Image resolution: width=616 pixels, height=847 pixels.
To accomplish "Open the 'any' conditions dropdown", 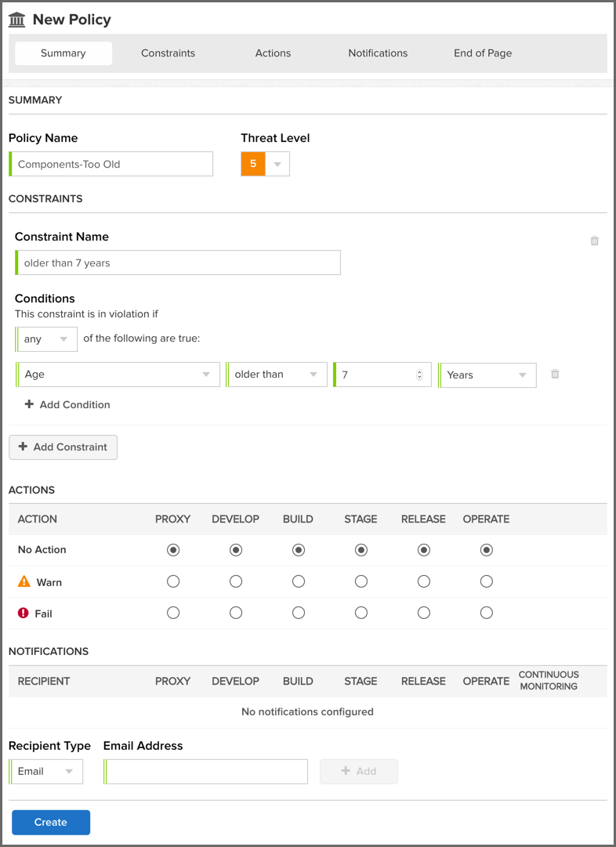I will tap(45, 339).
